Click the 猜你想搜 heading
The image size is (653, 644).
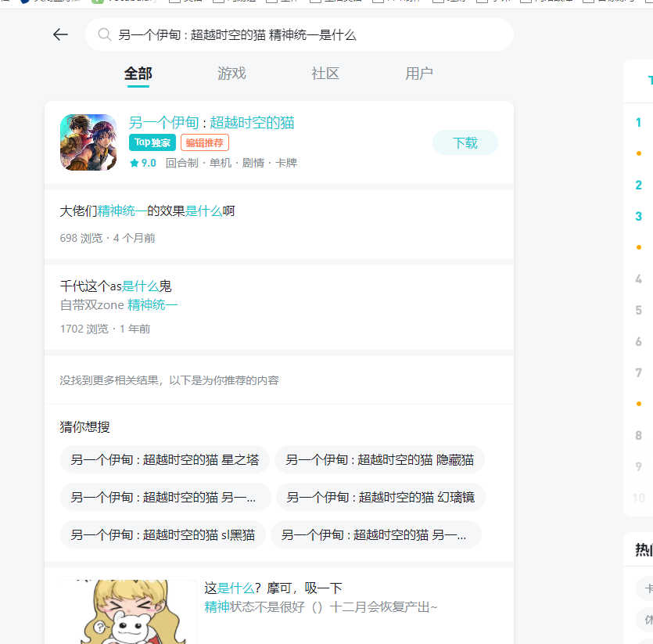click(x=85, y=426)
